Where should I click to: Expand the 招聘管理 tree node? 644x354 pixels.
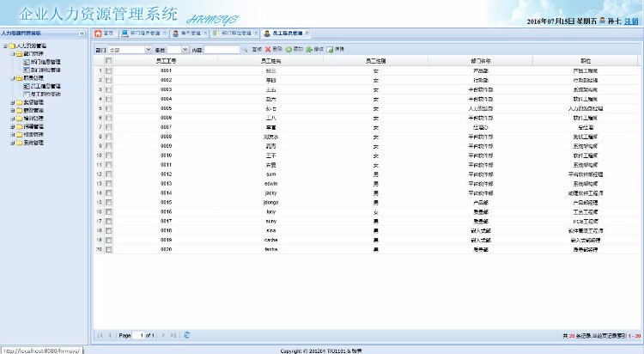pyautogui.click(x=13, y=126)
